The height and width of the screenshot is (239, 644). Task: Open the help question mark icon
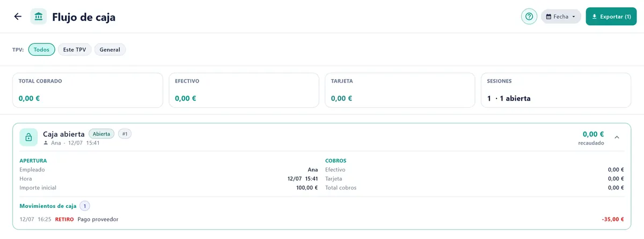529,17
